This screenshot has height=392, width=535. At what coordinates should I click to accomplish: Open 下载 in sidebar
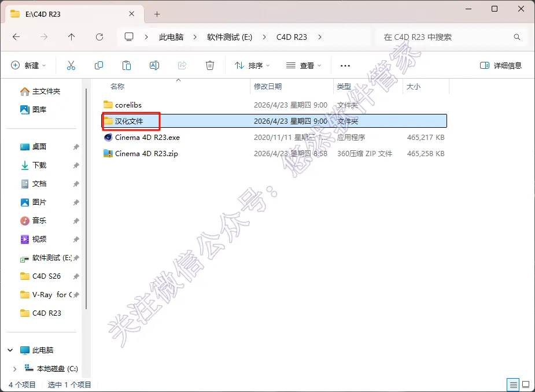point(34,165)
